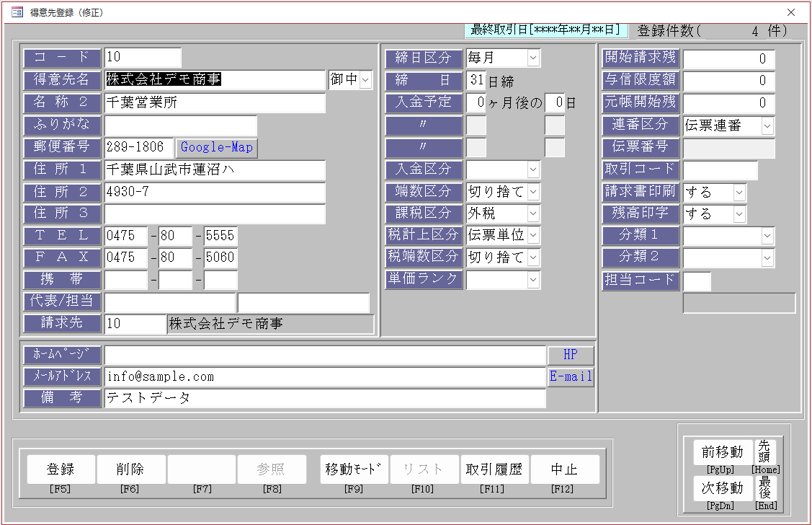812x525 pixels.
Task: Click the 入金予定 day field
Action: 555,102
